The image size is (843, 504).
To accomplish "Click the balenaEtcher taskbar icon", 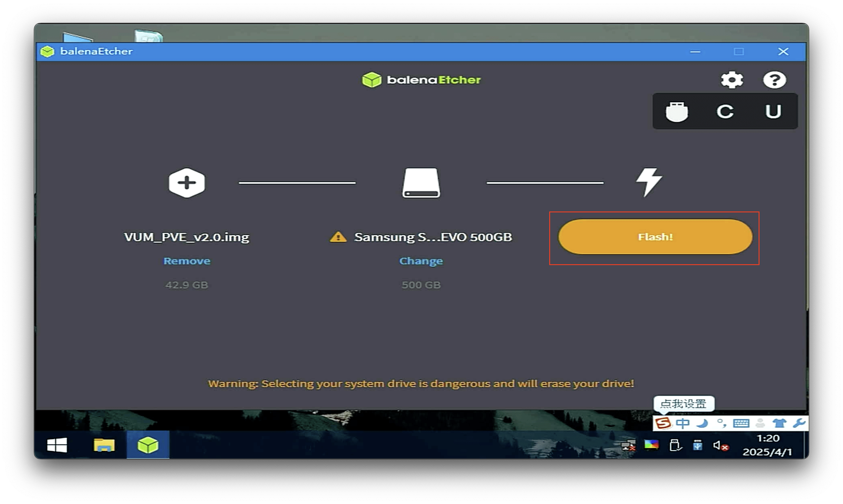I will [148, 445].
